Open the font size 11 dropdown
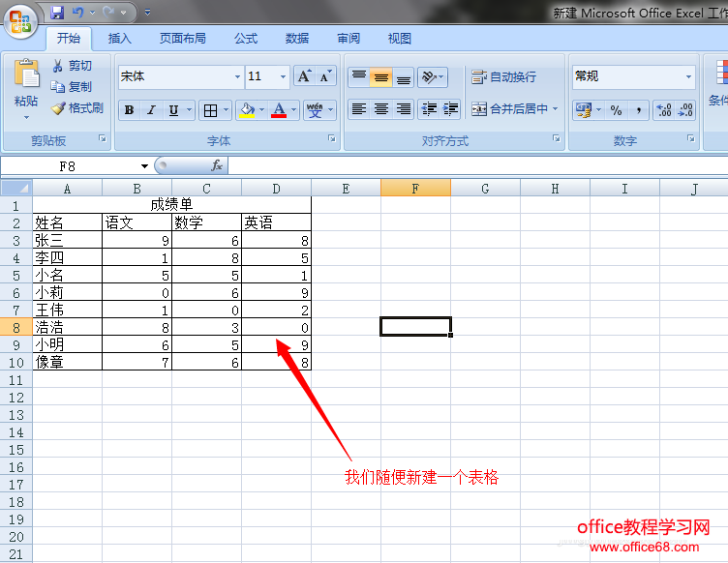Screen dimensions: 728x563 tap(283, 76)
